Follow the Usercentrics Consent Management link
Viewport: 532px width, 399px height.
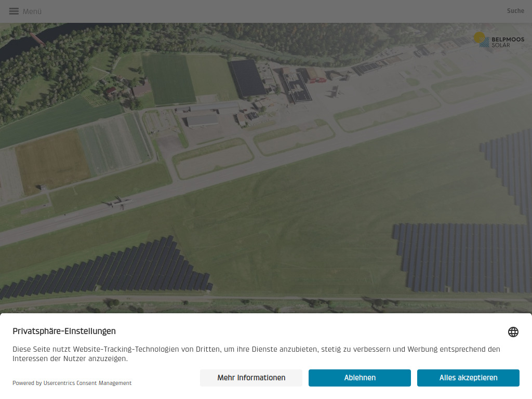click(87, 383)
